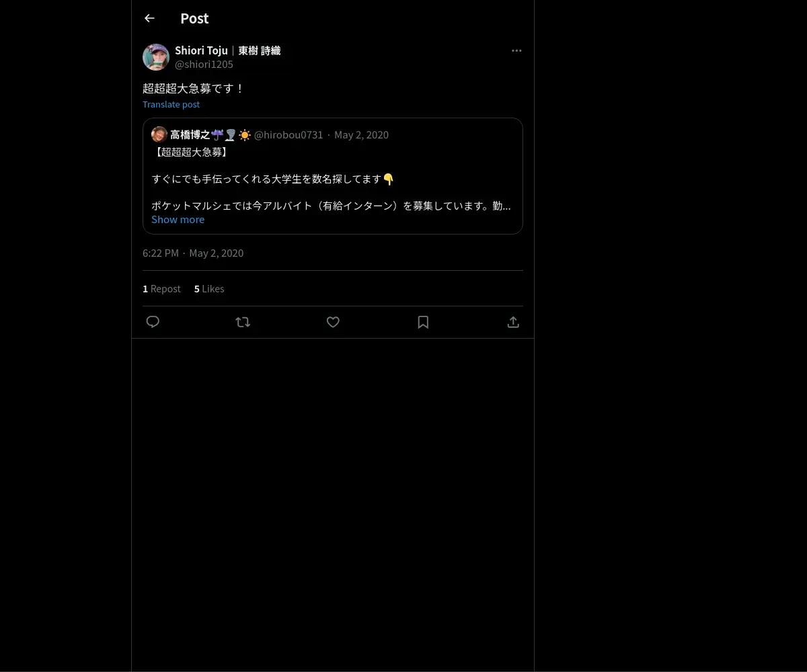
Task: Like the post with the heart icon
Action: 333,322
